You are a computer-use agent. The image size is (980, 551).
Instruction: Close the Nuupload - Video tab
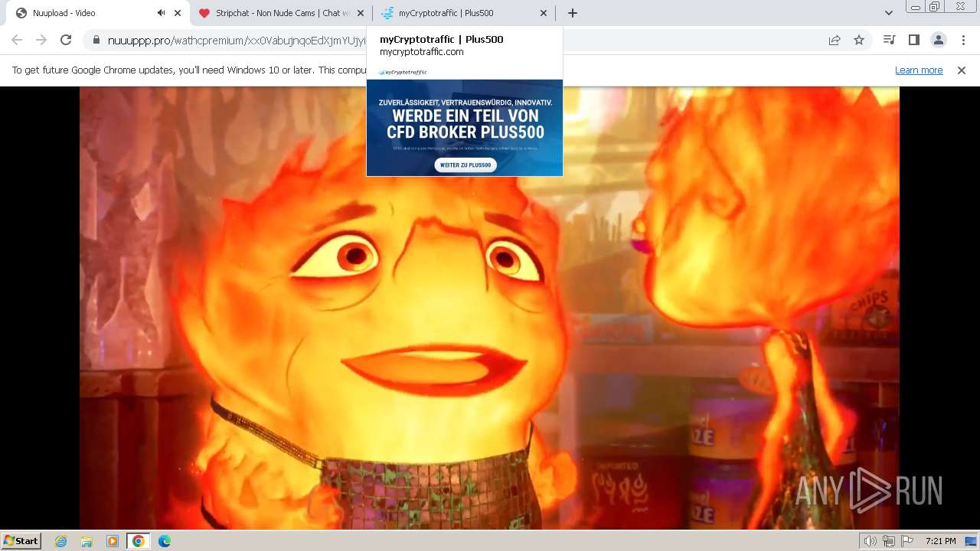click(178, 13)
